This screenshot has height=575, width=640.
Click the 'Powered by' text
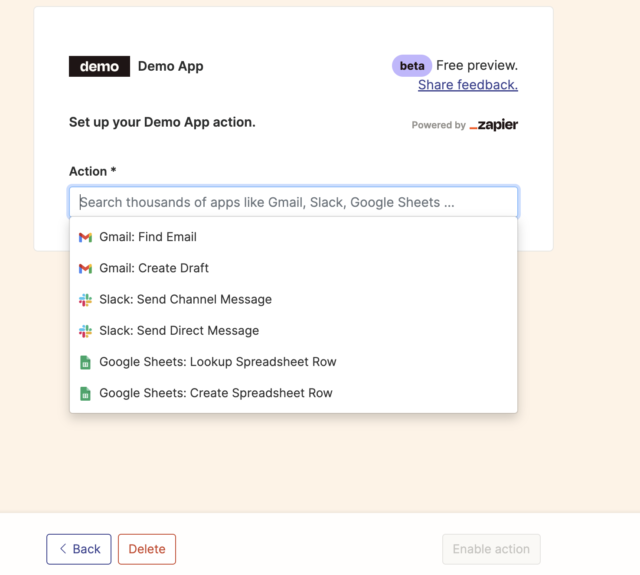tap(438, 125)
